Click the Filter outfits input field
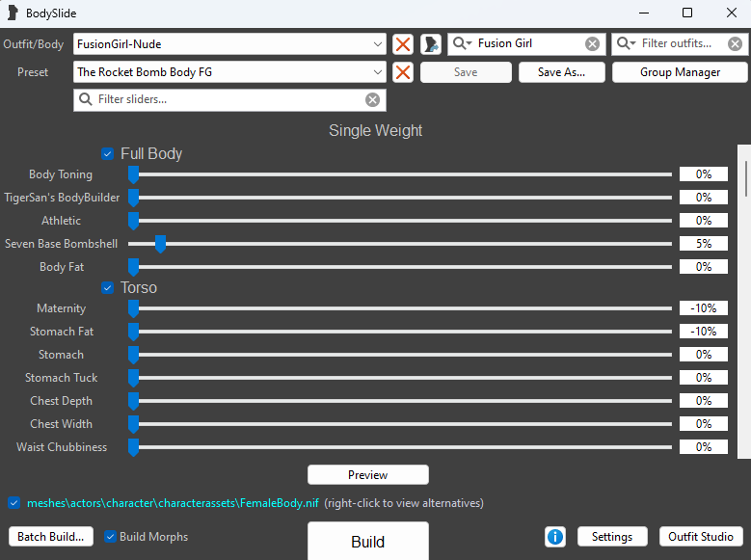 pyautogui.click(x=680, y=43)
